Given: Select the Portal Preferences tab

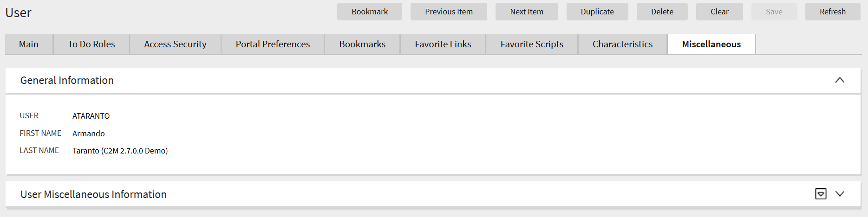Looking at the screenshot, I should coord(273,44).
